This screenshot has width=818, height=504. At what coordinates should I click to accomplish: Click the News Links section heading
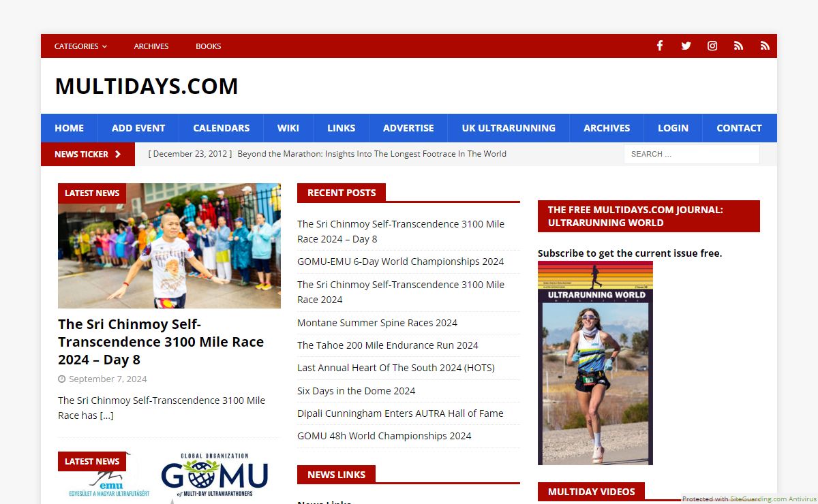[336, 475]
